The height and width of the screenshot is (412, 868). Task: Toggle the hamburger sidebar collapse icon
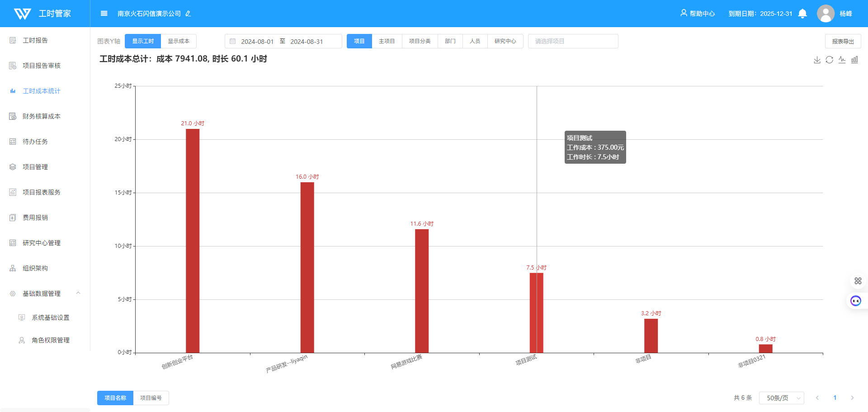coord(104,14)
